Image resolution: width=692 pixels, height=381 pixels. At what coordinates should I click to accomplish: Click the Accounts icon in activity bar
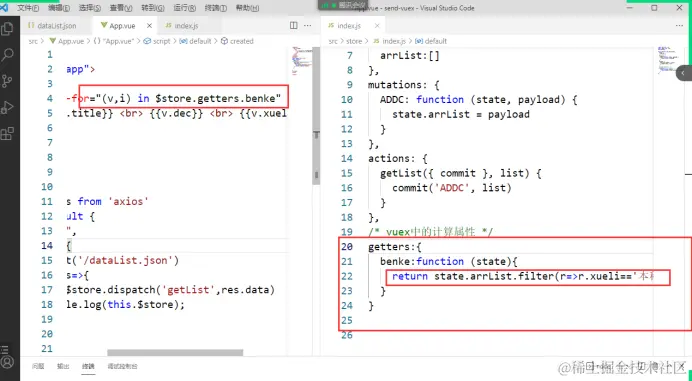(x=7, y=362)
